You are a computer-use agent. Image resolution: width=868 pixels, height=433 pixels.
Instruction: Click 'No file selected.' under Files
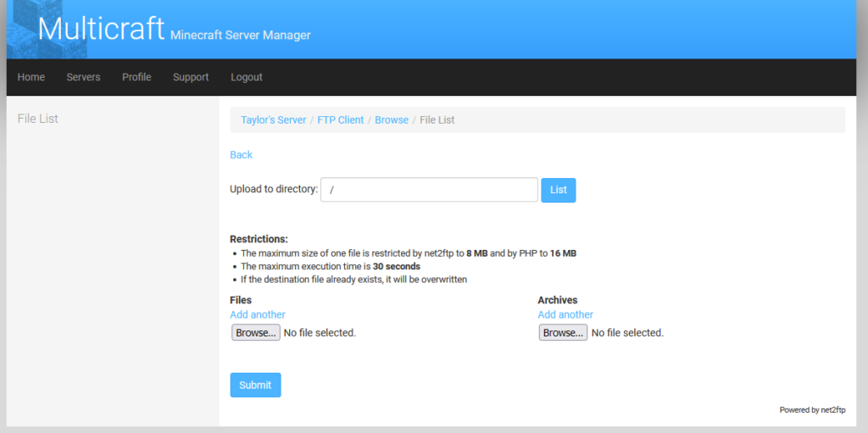click(x=320, y=333)
